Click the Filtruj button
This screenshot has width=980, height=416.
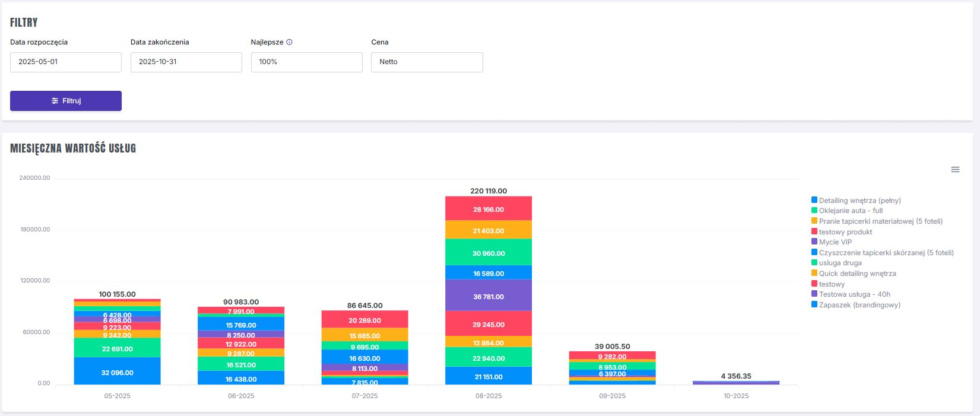(x=66, y=101)
